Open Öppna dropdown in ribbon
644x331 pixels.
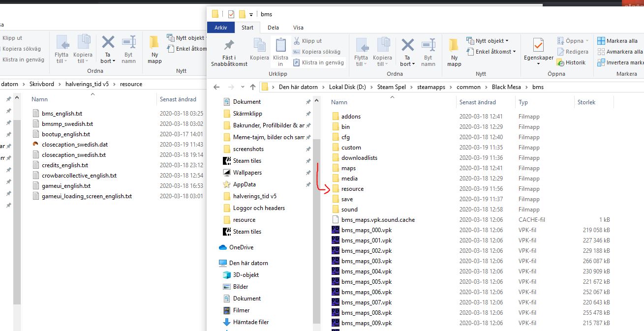[587, 41]
